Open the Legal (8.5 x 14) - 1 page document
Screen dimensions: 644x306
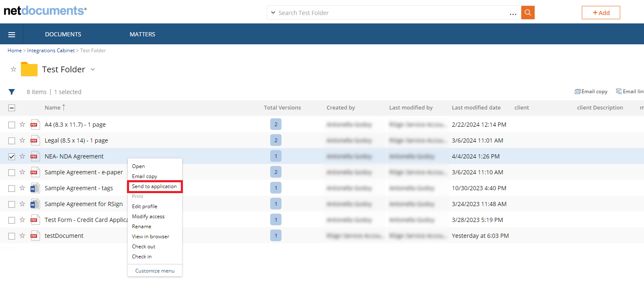click(76, 140)
